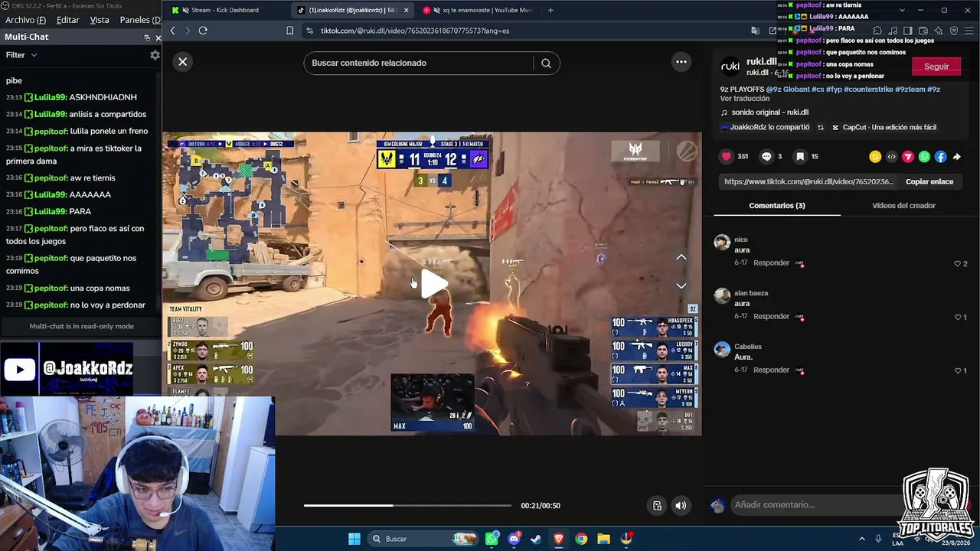Image resolution: width=980 pixels, height=551 pixels.
Task: Click the taskbar 'Buscar' search box
Action: click(x=423, y=539)
